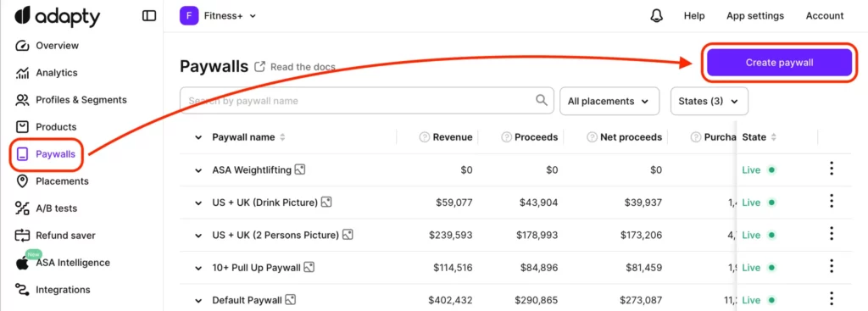The width and height of the screenshot is (868, 311).
Task: Click the $239,593 revenue value
Action: click(x=451, y=236)
